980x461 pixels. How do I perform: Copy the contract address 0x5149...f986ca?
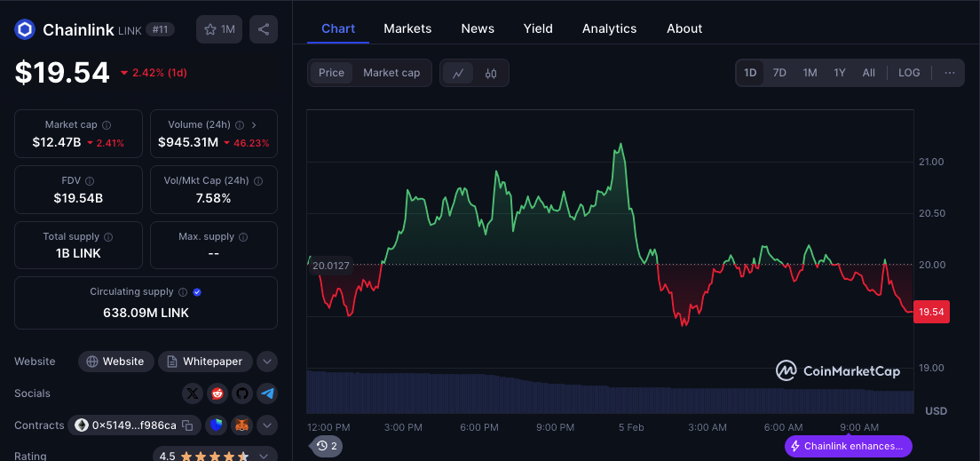tap(187, 425)
